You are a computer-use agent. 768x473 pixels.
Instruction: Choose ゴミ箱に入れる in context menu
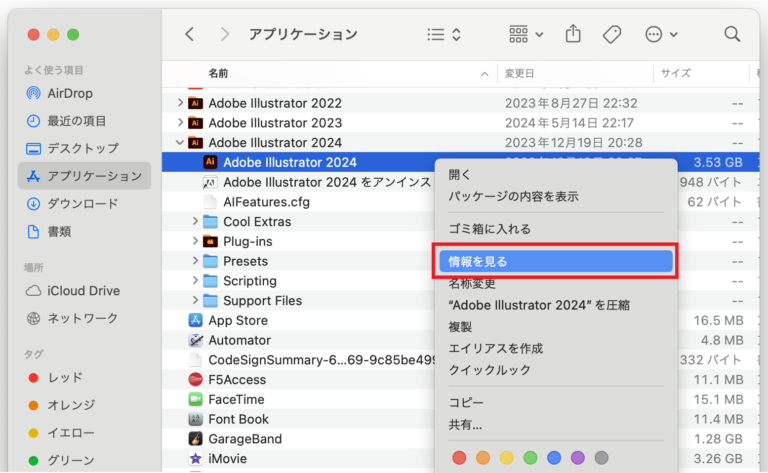click(x=556, y=229)
